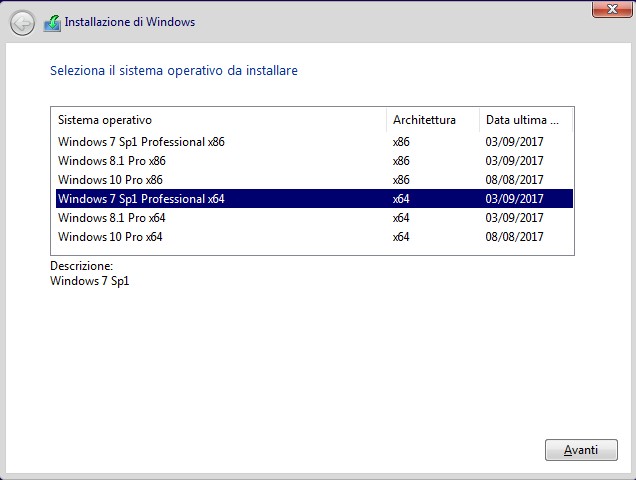Click the Sistema operativo column header
The width and height of the screenshot is (636, 480).
click(219, 120)
